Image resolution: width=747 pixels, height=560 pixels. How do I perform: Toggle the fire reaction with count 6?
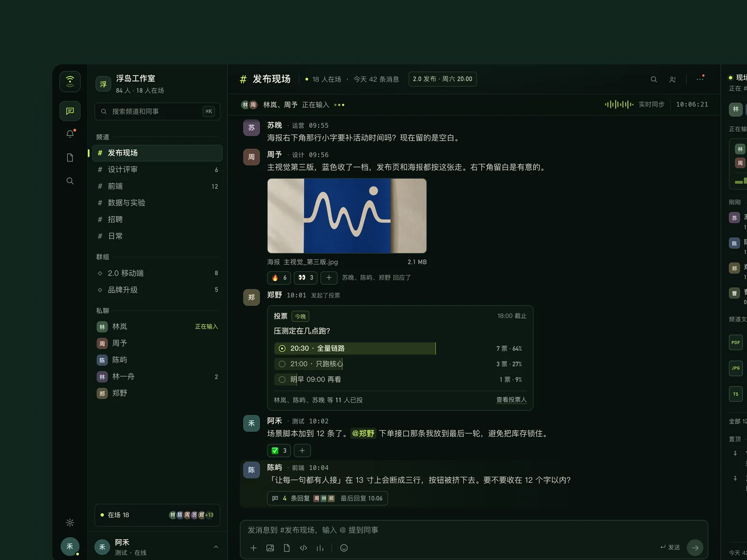(279, 278)
